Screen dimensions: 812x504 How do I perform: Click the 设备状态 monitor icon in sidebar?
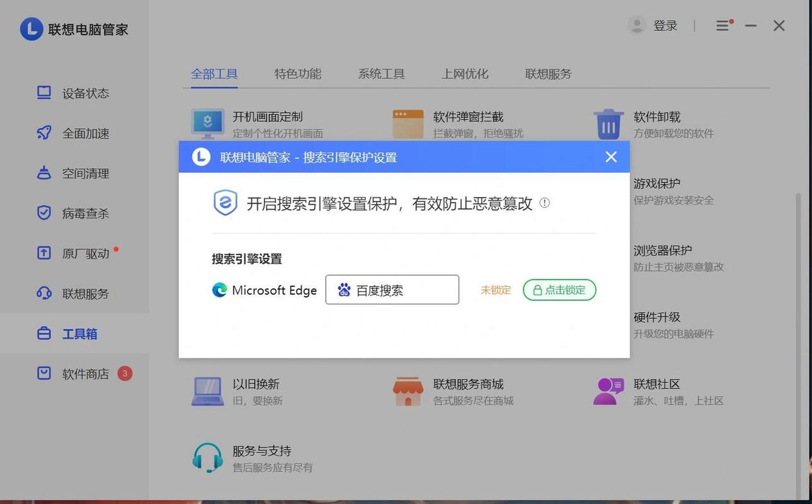point(43,93)
